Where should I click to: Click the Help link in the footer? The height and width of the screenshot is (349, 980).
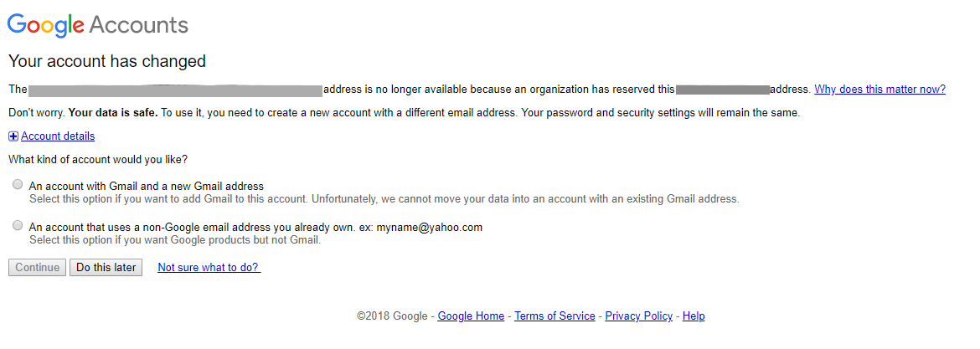694,316
